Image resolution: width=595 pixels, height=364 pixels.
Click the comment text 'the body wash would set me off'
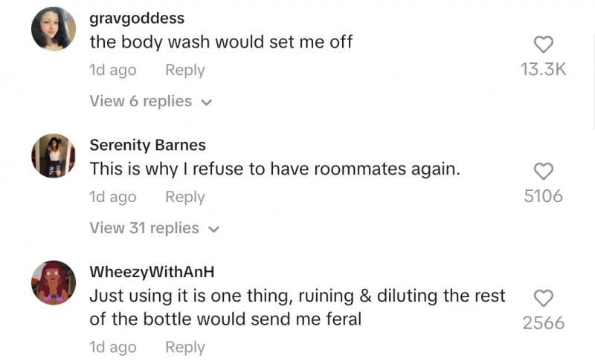(x=221, y=42)
